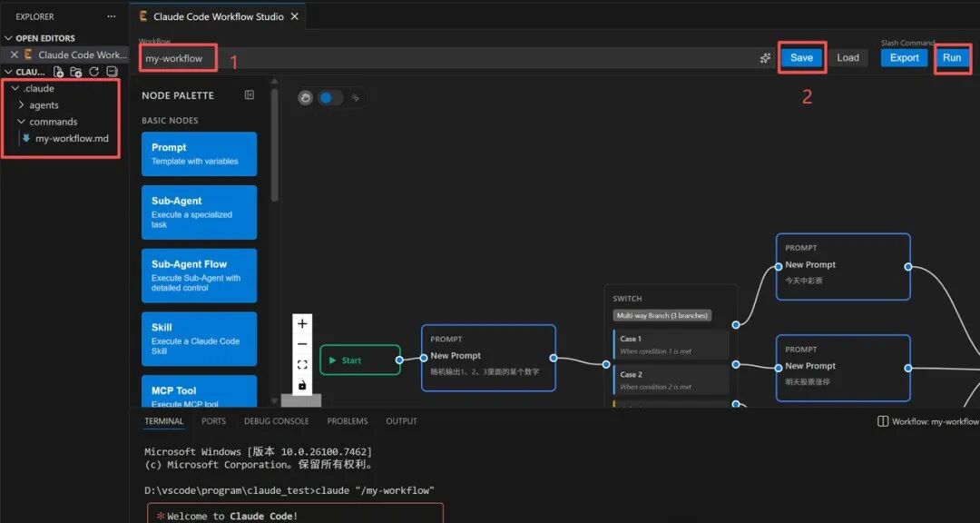Collapse all folders in Explorer
Viewport: 980px width, 523px height.
click(112, 72)
